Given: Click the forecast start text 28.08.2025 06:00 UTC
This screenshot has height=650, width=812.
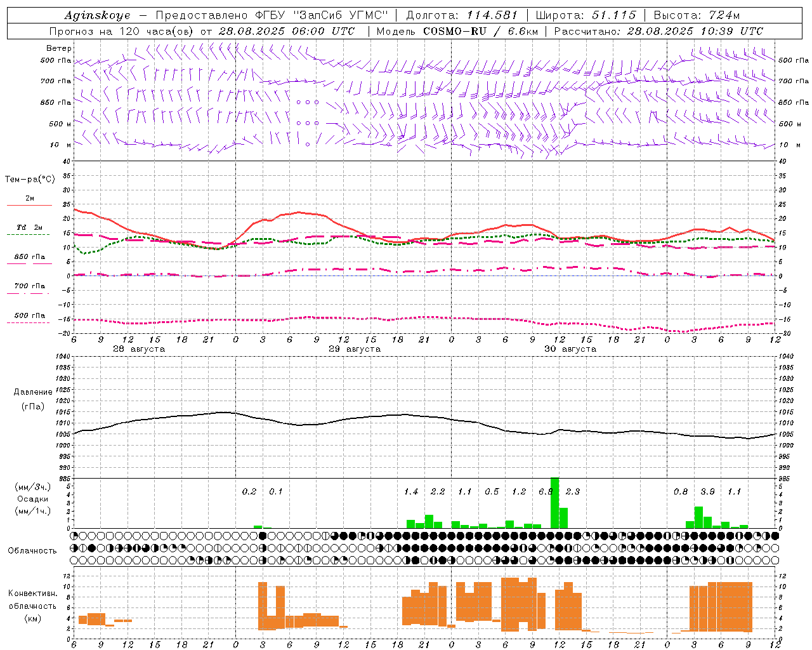Looking at the screenshot, I should (286, 31).
